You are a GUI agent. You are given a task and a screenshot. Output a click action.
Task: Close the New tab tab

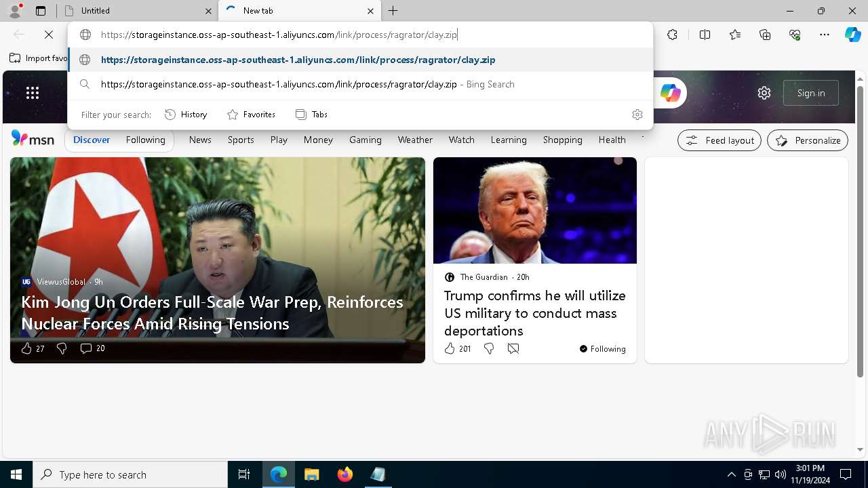coord(370,11)
